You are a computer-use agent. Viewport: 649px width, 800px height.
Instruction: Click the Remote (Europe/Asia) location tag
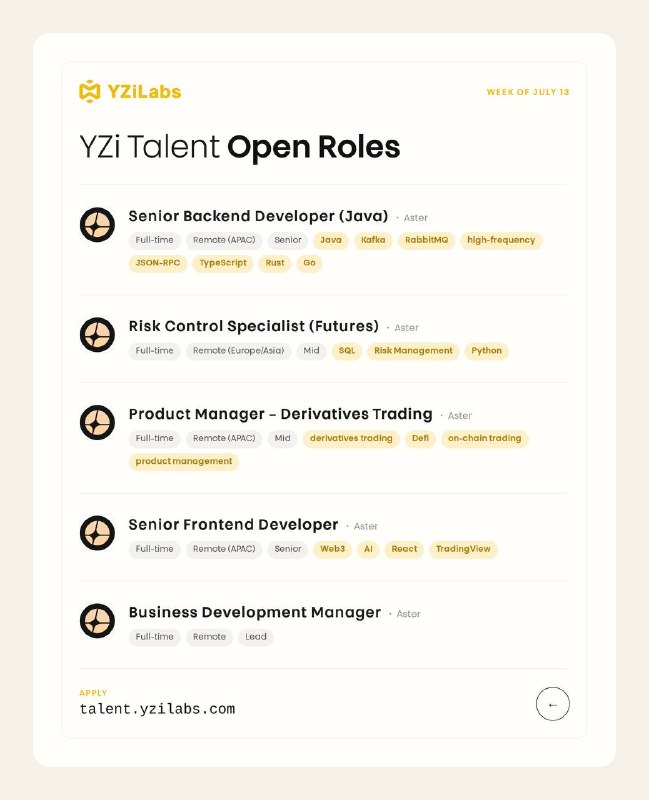click(238, 351)
